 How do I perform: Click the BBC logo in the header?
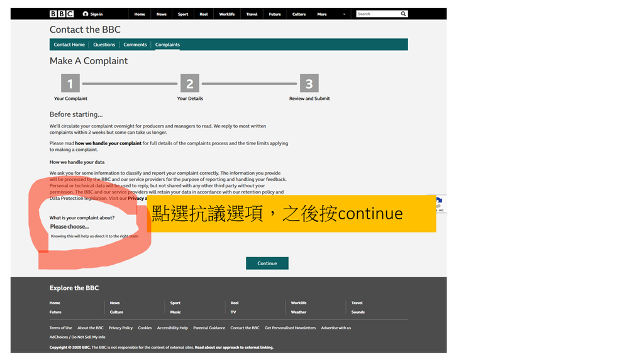[x=62, y=14]
